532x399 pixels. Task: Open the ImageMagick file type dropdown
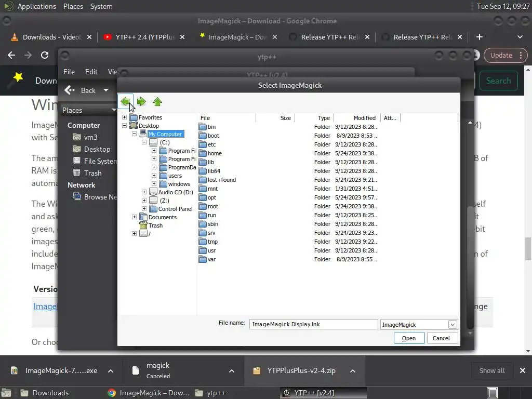(x=453, y=325)
